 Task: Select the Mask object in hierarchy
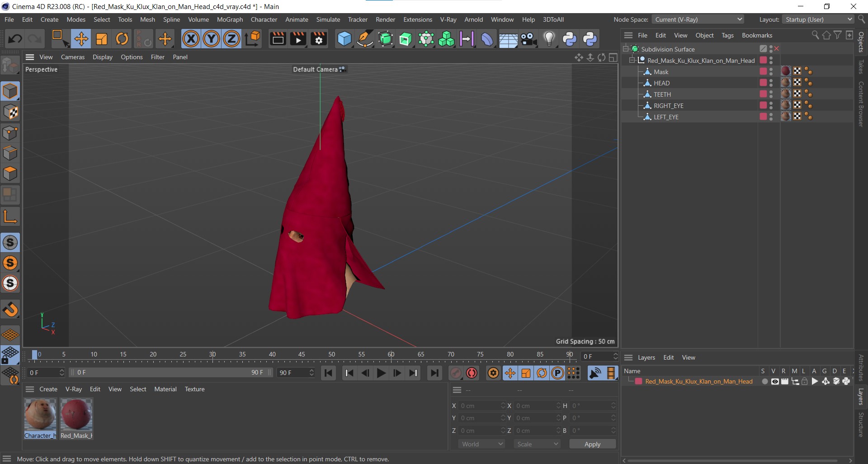(661, 72)
